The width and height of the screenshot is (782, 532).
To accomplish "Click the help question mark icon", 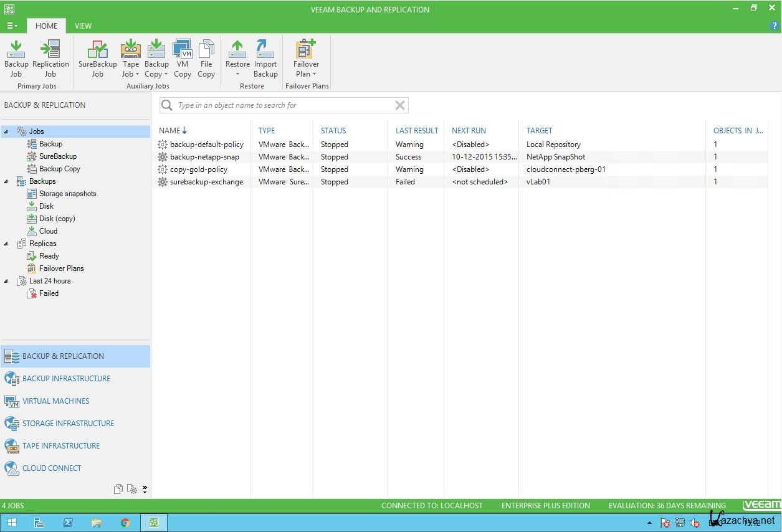I will point(775,26).
